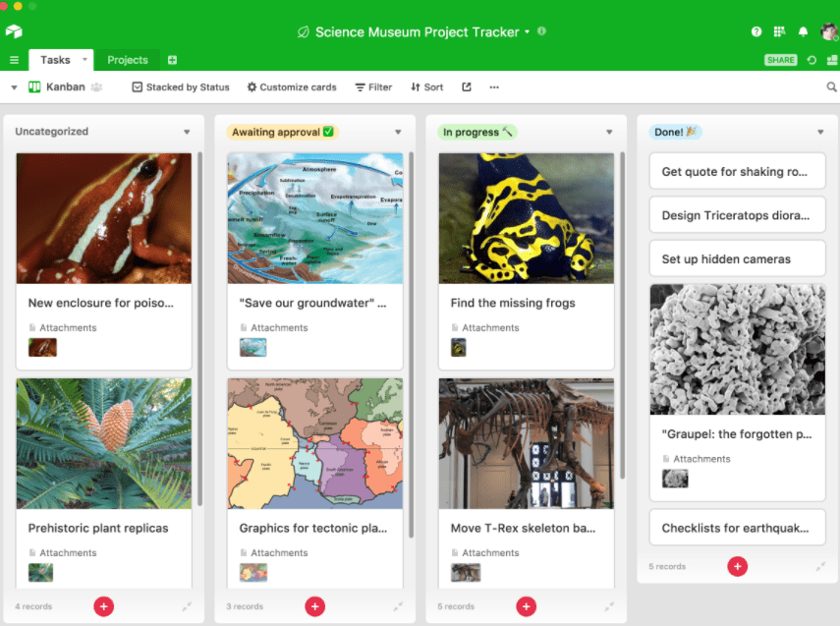Image resolution: width=840 pixels, height=626 pixels.
Task: Add a record to In progress column
Action: click(526, 606)
